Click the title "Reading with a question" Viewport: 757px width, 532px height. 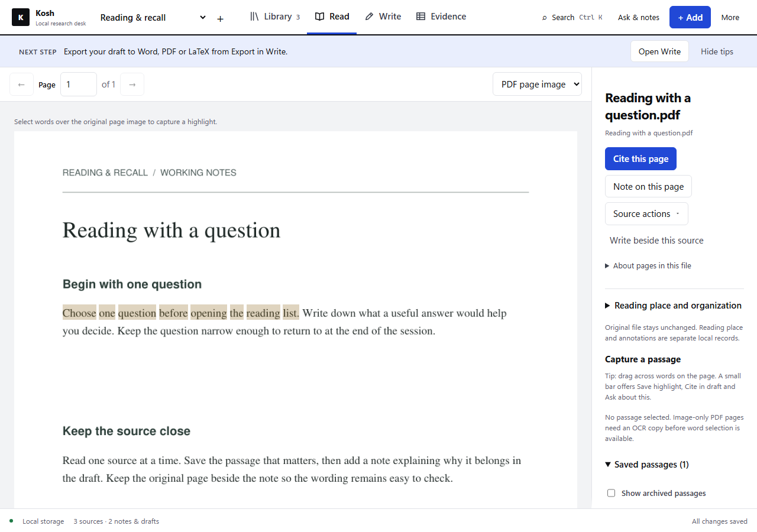[172, 231]
